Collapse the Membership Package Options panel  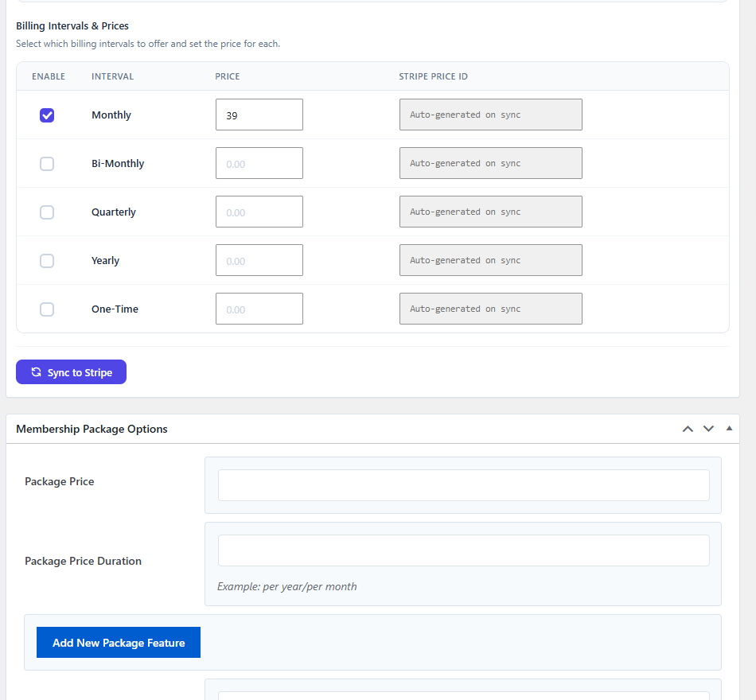(729, 428)
